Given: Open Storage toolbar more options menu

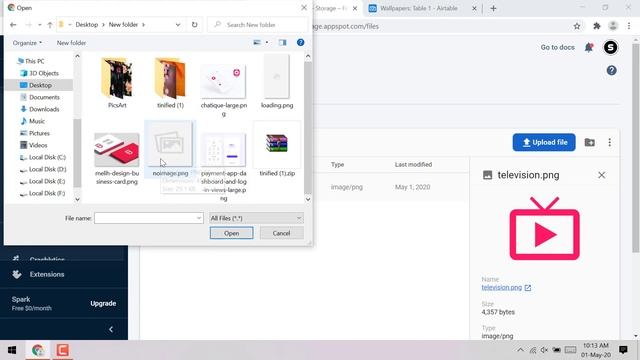Looking at the screenshot, I should tap(609, 142).
